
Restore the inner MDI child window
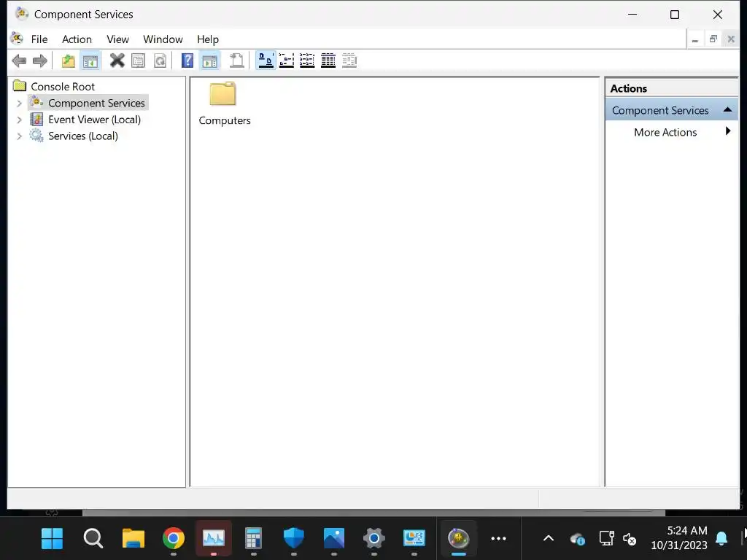coord(713,39)
